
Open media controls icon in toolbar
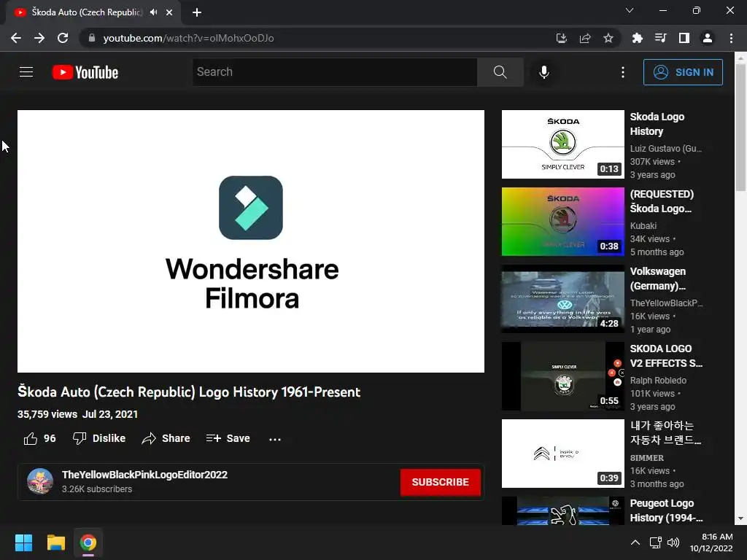coord(660,38)
